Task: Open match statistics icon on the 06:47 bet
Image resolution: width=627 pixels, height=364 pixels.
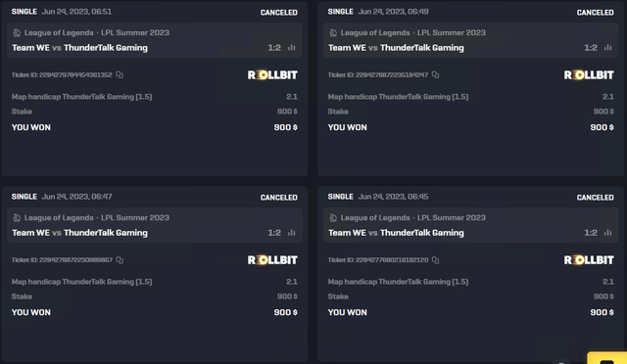Action: (292, 233)
